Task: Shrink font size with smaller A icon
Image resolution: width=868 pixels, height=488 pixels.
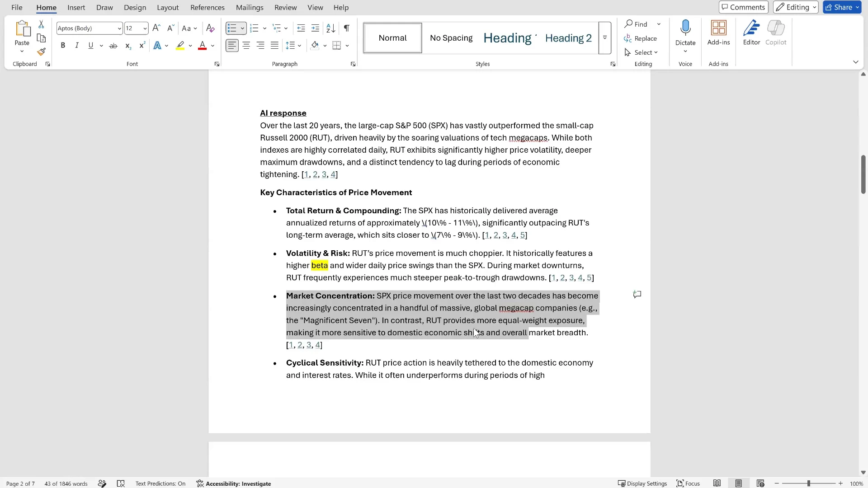Action: click(x=170, y=28)
